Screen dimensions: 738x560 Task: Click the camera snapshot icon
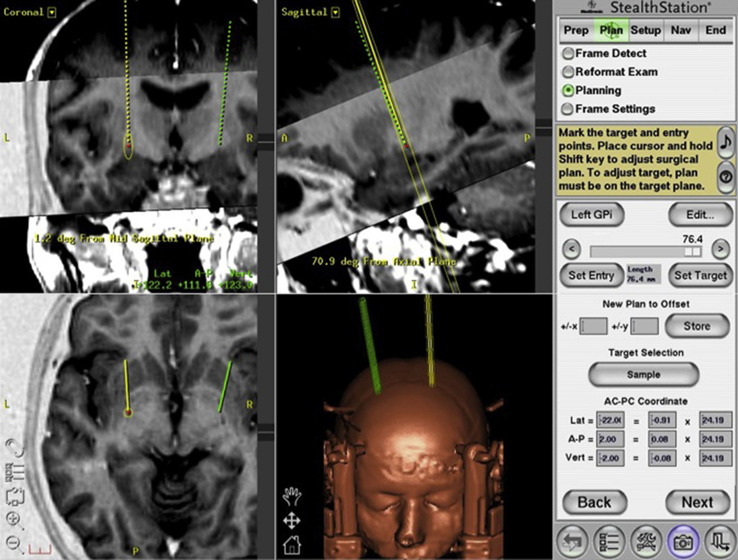click(682, 542)
